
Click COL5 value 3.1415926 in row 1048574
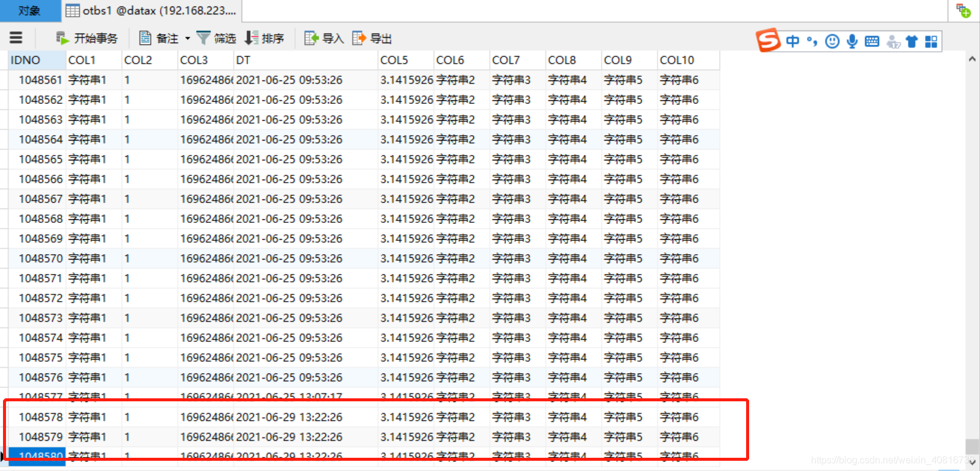pos(406,338)
